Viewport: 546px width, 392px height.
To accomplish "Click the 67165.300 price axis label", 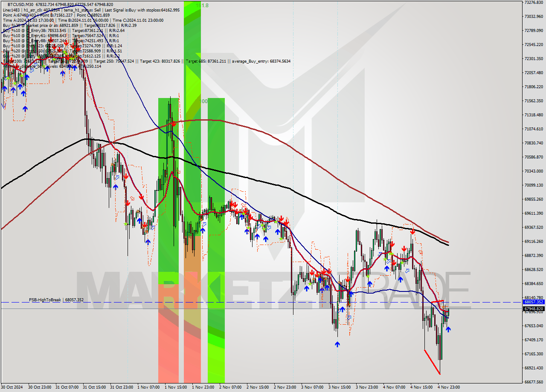I will (x=534, y=354).
